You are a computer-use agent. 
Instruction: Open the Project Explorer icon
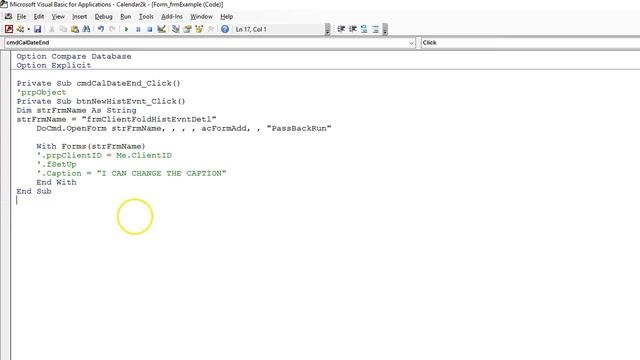tap(176, 29)
